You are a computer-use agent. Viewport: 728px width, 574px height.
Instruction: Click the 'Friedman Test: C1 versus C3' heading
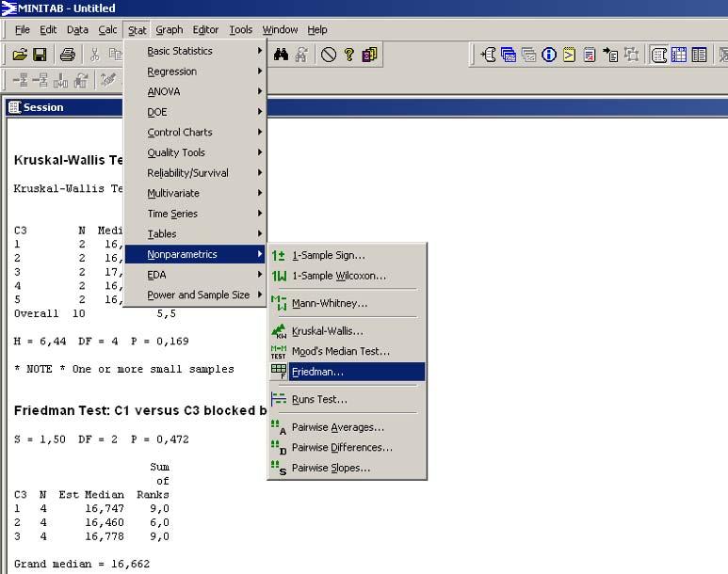coord(140,410)
